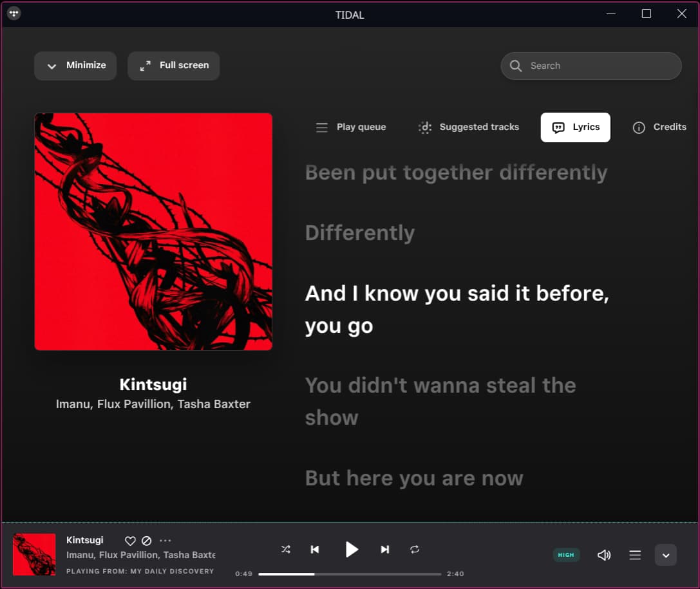Toggle playback with the play button
This screenshot has width=700, height=589.
pos(352,549)
